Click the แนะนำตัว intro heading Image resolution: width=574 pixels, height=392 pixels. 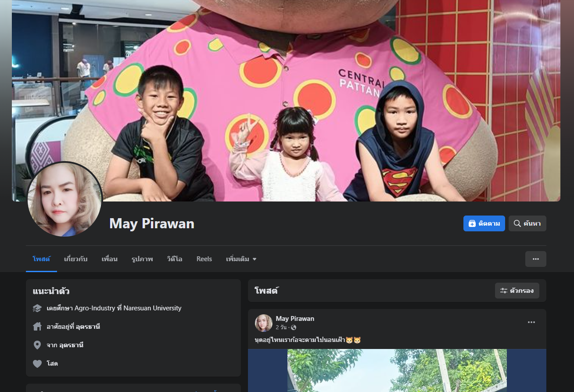pyautogui.click(x=51, y=291)
